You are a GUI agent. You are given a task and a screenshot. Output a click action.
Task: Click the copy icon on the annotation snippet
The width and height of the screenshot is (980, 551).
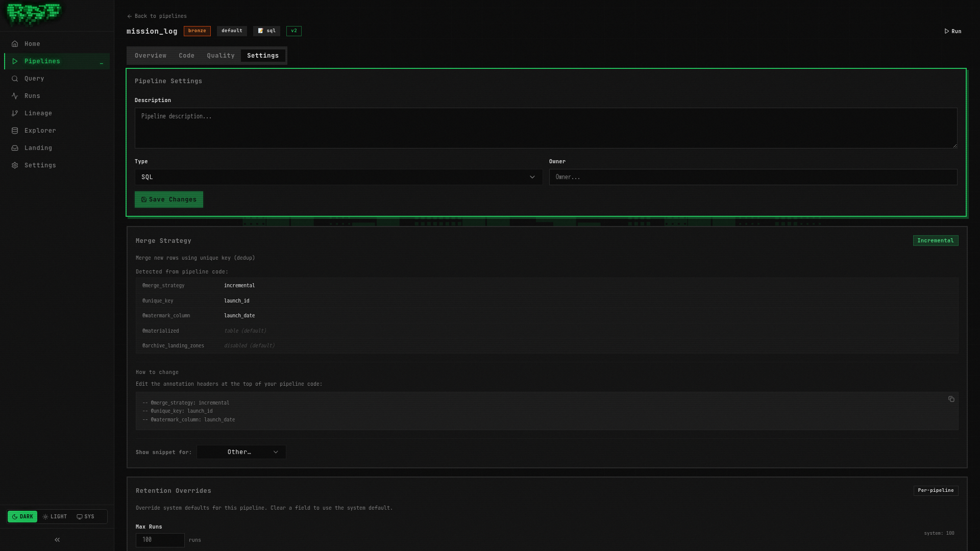[x=951, y=399]
